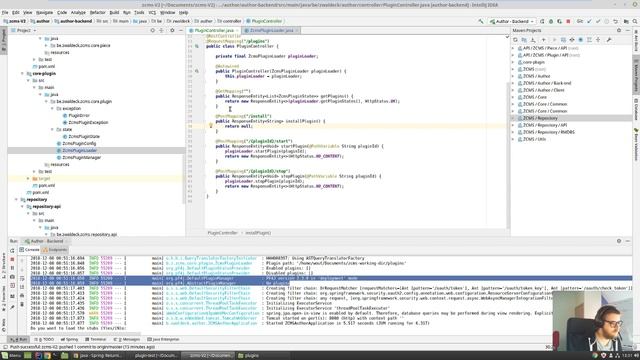Toggle Maven offline mode
Viewport: 640px width, 360px height.
pos(572,40)
